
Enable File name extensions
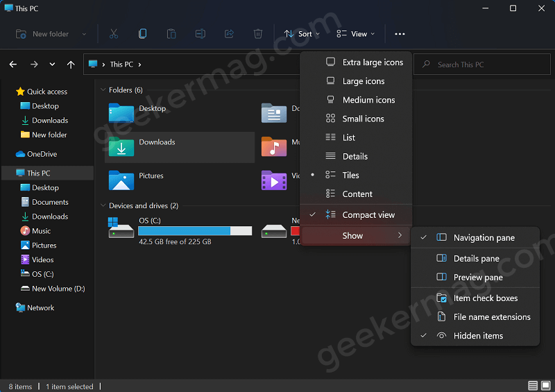[x=475, y=317]
